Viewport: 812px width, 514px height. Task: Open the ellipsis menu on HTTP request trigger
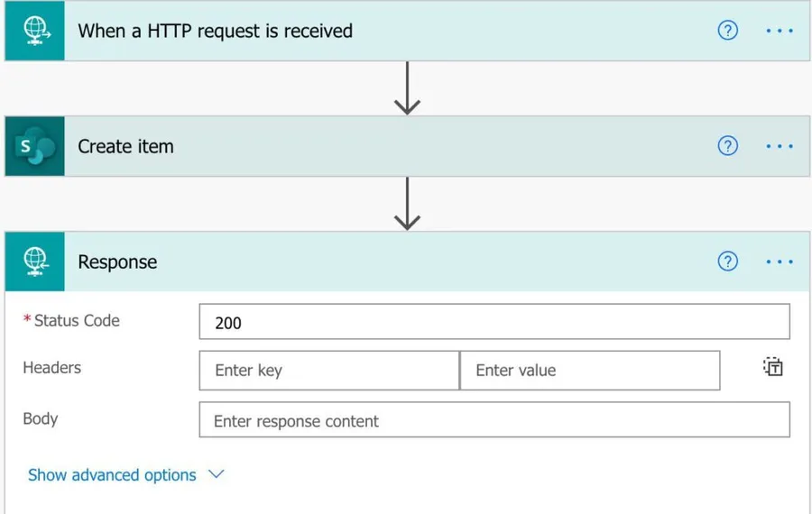click(779, 31)
